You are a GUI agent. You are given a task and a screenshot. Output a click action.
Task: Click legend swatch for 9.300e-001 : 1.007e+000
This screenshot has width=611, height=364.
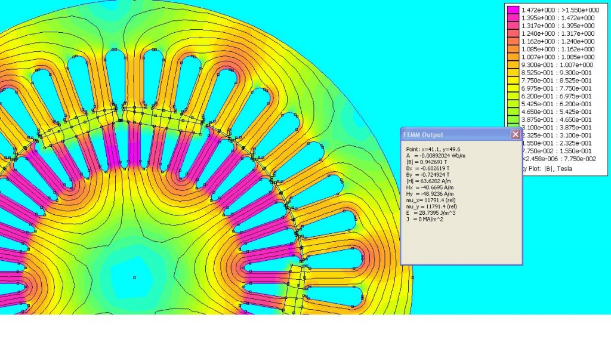point(513,64)
